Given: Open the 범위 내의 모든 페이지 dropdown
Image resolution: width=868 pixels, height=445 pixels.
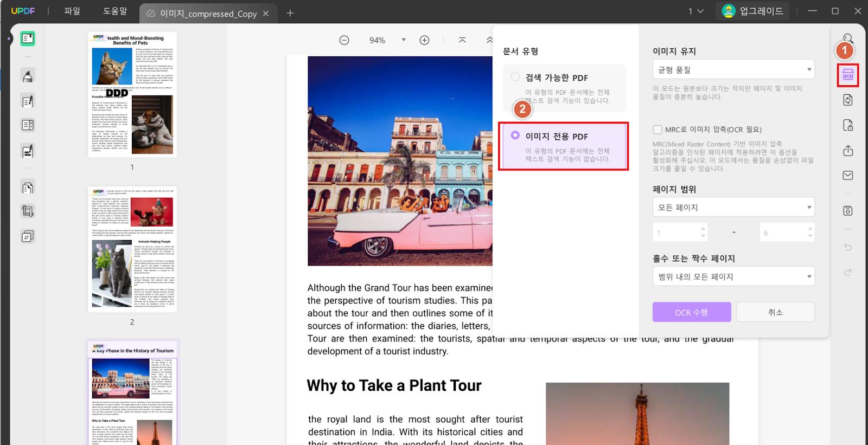Looking at the screenshot, I should pyautogui.click(x=733, y=276).
